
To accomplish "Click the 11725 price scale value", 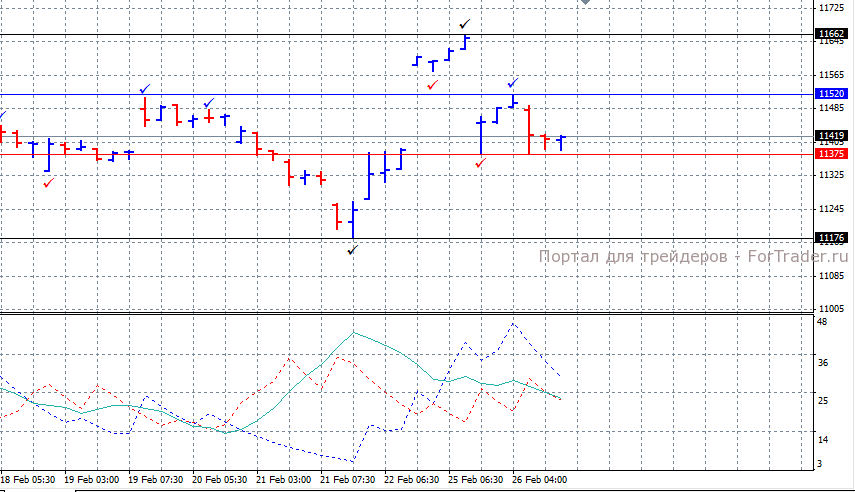I will (832, 8).
